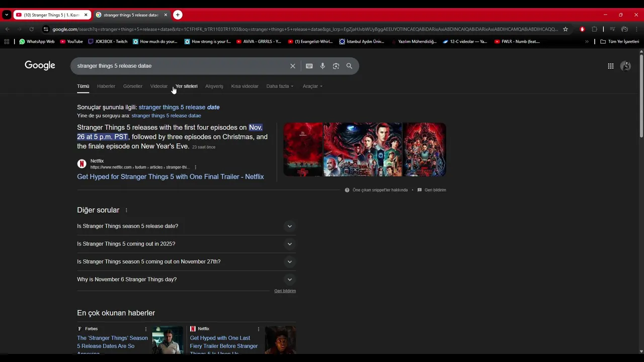Switch to the Alışveriş tab
The height and width of the screenshot is (362, 644).
point(214,86)
